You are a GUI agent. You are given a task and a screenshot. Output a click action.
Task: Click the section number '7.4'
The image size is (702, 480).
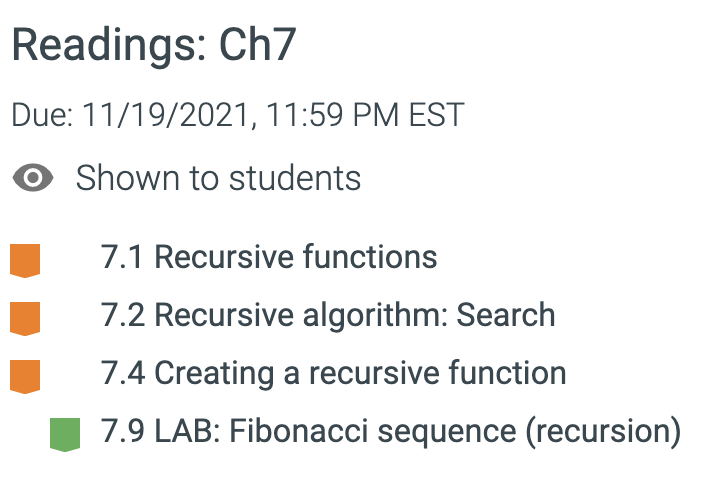click(123, 373)
